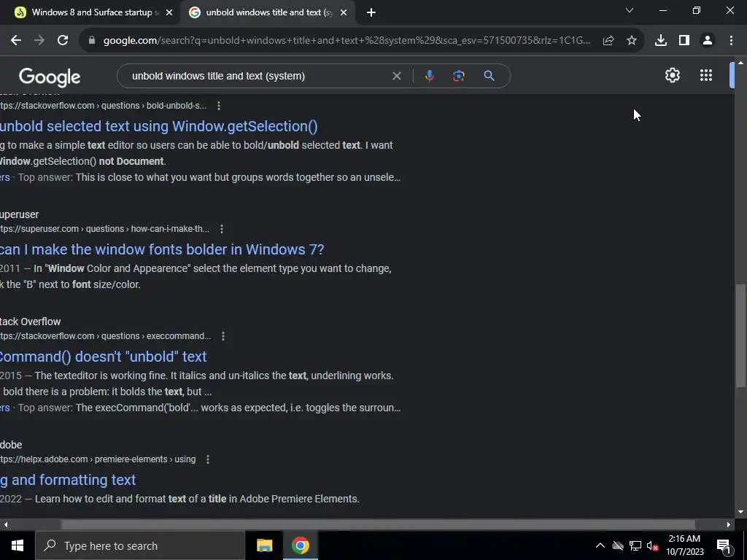Click the address bar URL
This screenshot has width=747, height=560.
347,41
